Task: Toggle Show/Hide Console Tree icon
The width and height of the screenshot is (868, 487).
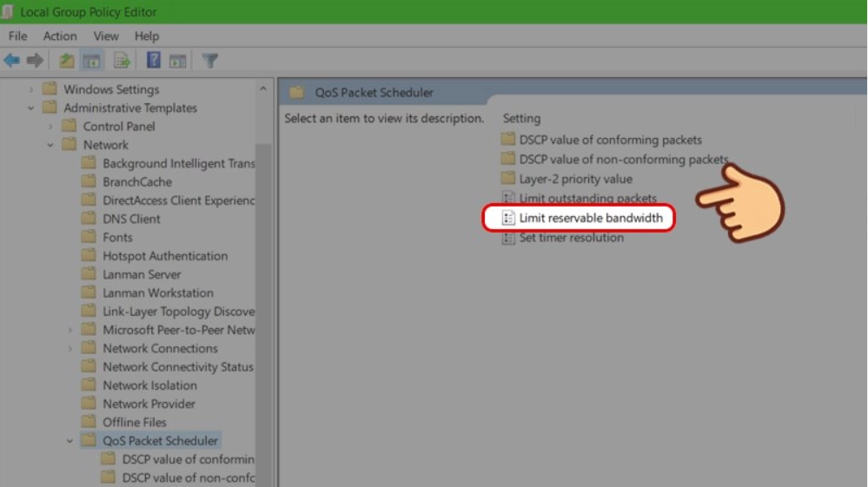Action: pos(91,60)
